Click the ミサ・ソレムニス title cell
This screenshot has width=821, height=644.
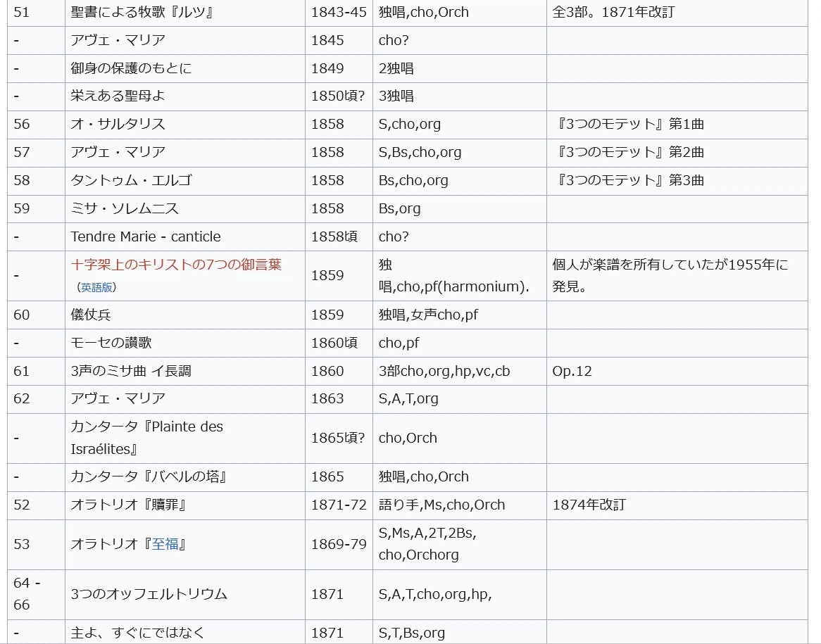point(125,208)
